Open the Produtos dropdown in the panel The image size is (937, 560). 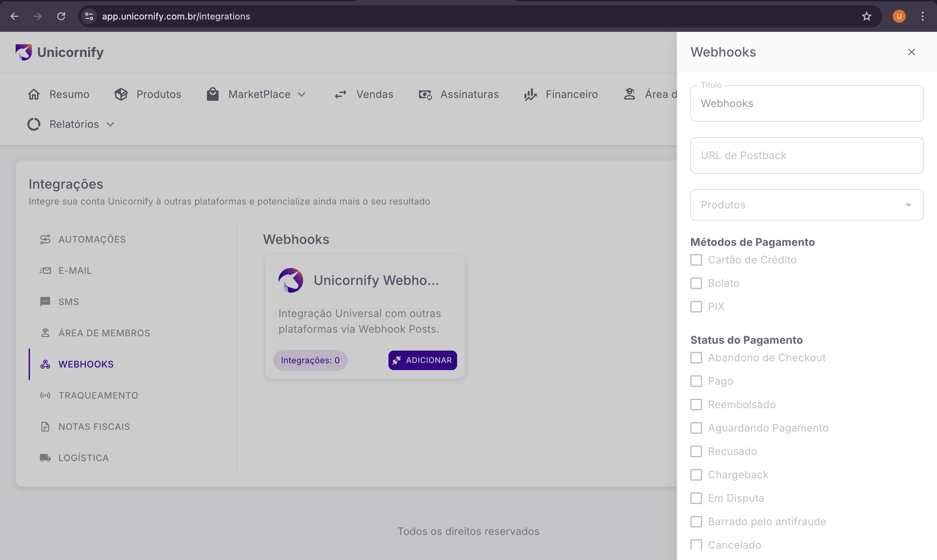807,205
